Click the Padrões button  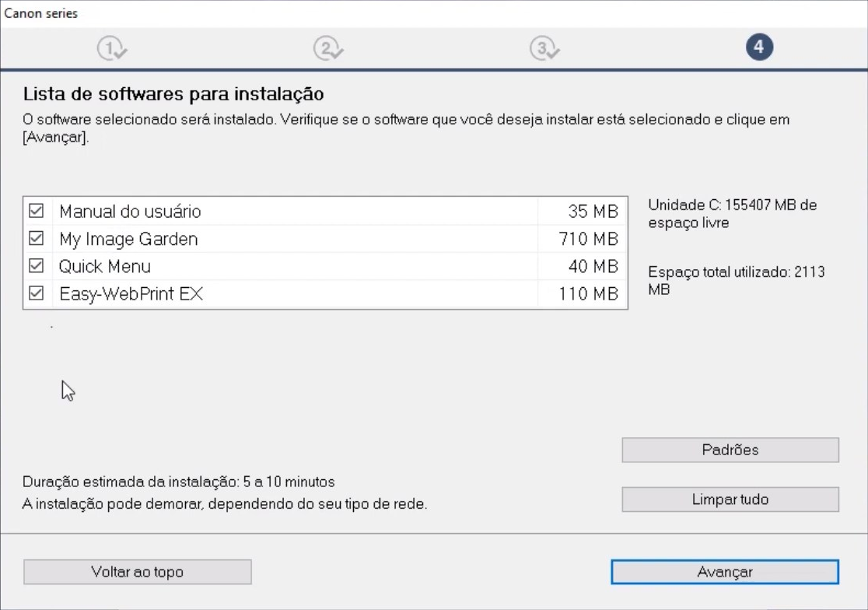[x=730, y=450]
